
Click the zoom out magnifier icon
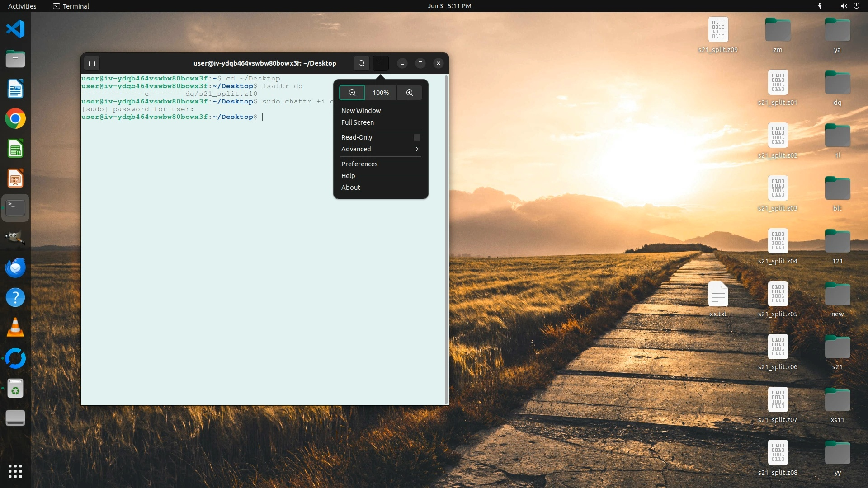(x=352, y=93)
